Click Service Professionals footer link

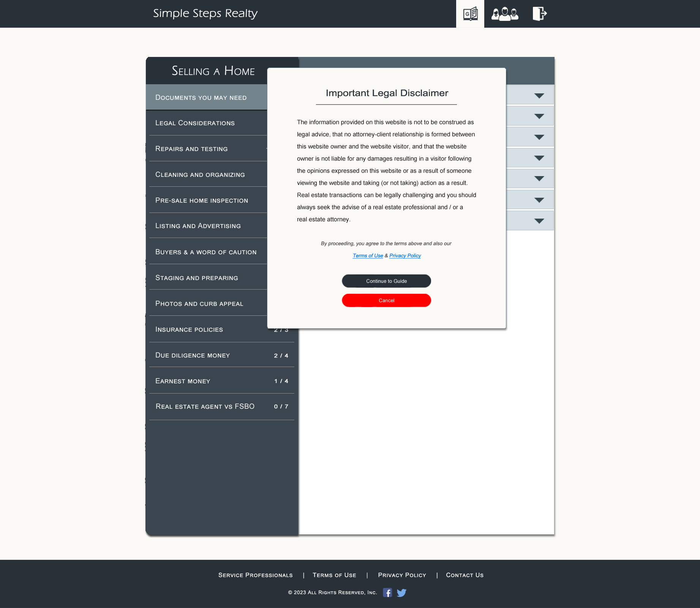(255, 575)
